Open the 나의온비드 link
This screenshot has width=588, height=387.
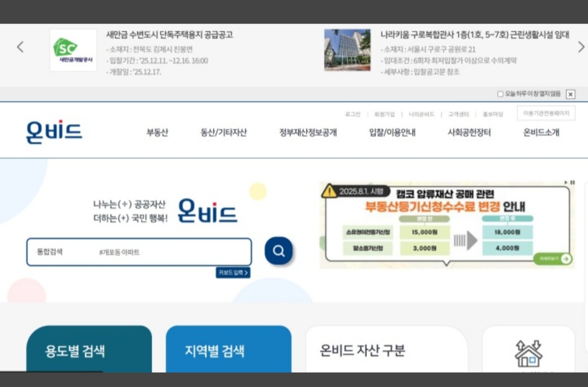pos(421,114)
